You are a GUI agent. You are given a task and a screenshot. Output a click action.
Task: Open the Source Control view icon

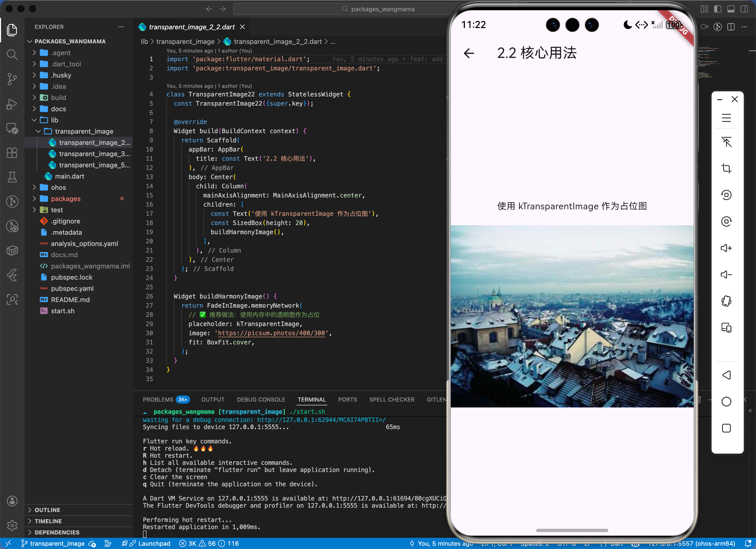12,79
